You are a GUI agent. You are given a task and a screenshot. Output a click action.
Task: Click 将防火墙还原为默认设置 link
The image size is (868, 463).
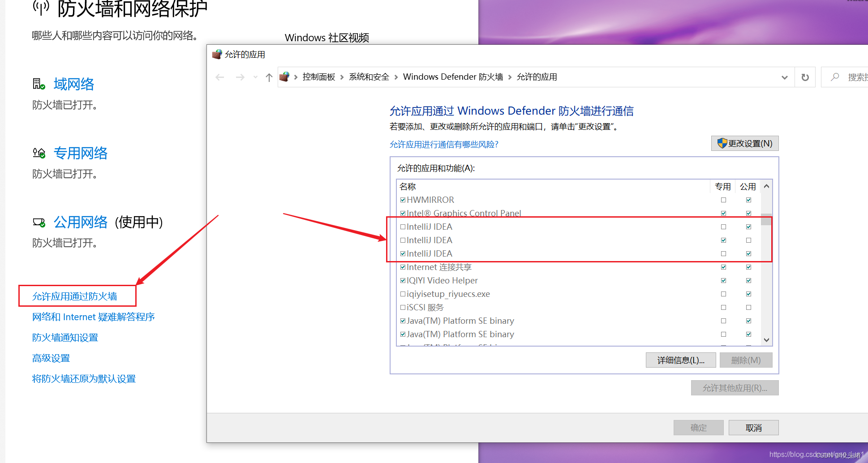click(x=84, y=378)
